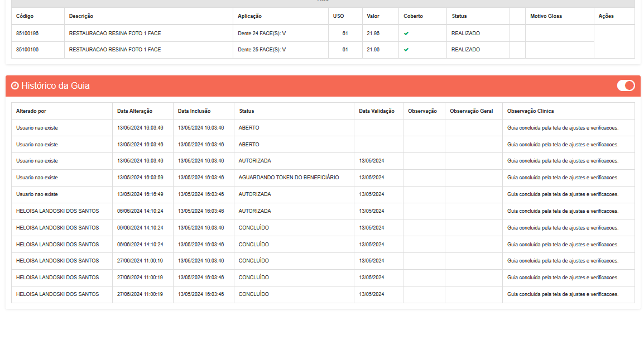Click the Observação Geral column header
The width and height of the screenshot is (644, 339).
click(472, 111)
